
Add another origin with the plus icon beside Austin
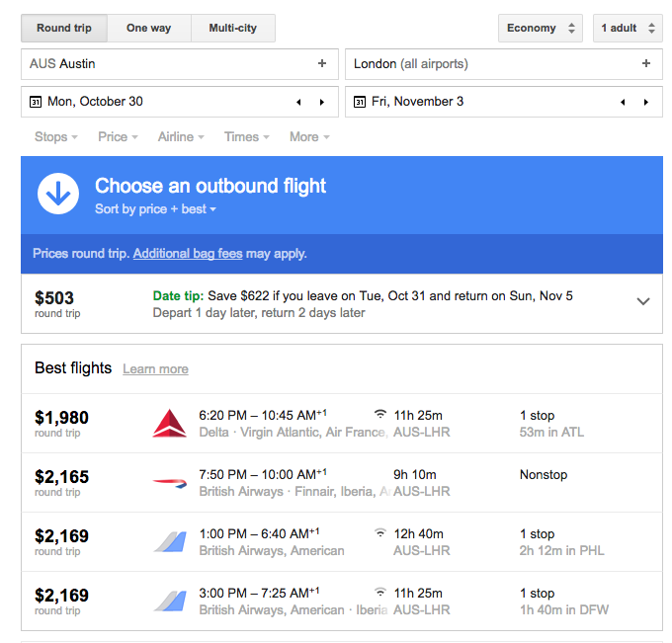(x=322, y=63)
